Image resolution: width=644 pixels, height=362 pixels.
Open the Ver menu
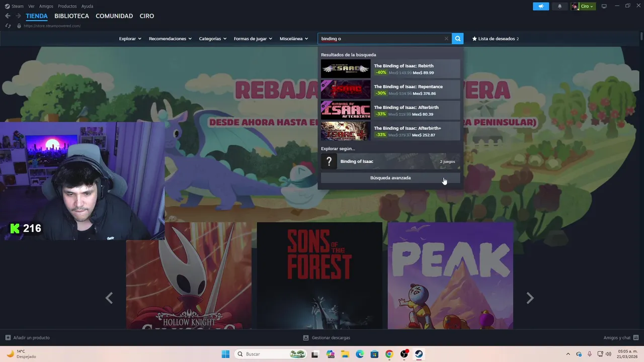[32, 6]
